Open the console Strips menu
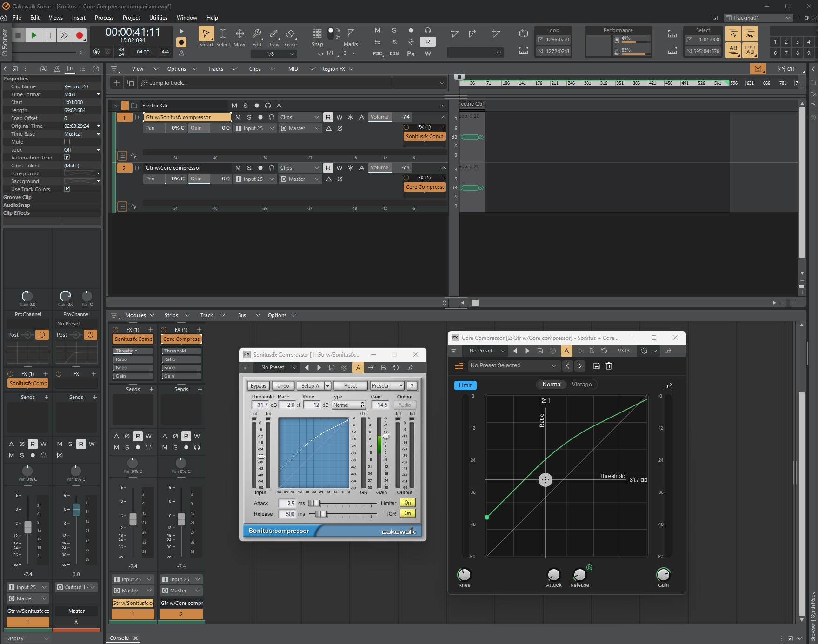Viewport: 818px width, 644px height. pos(177,315)
